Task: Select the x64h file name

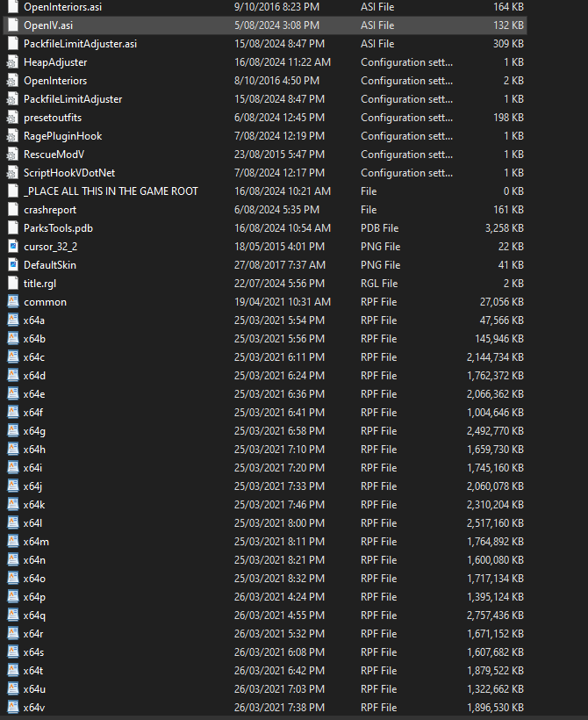Action: 34,450
